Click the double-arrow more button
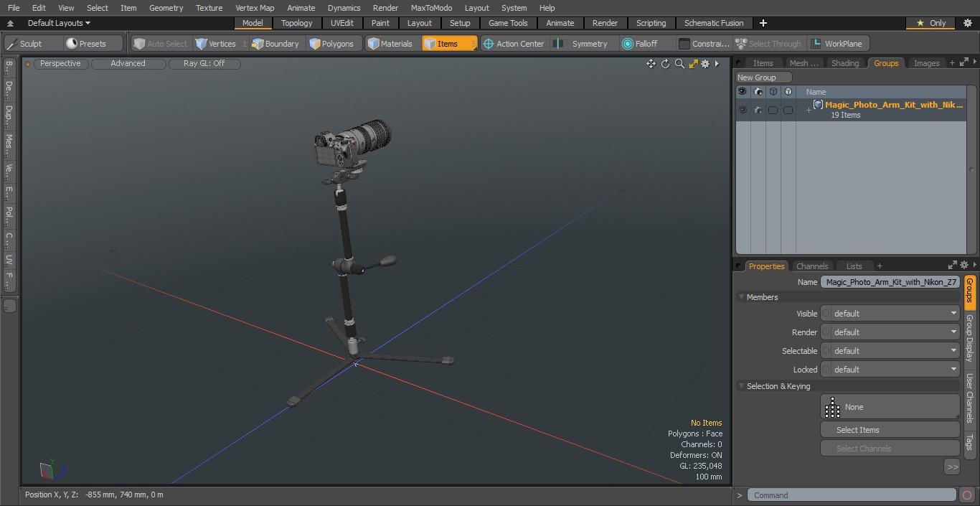The height and width of the screenshot is (506, 980). click(x=952, y=467)
